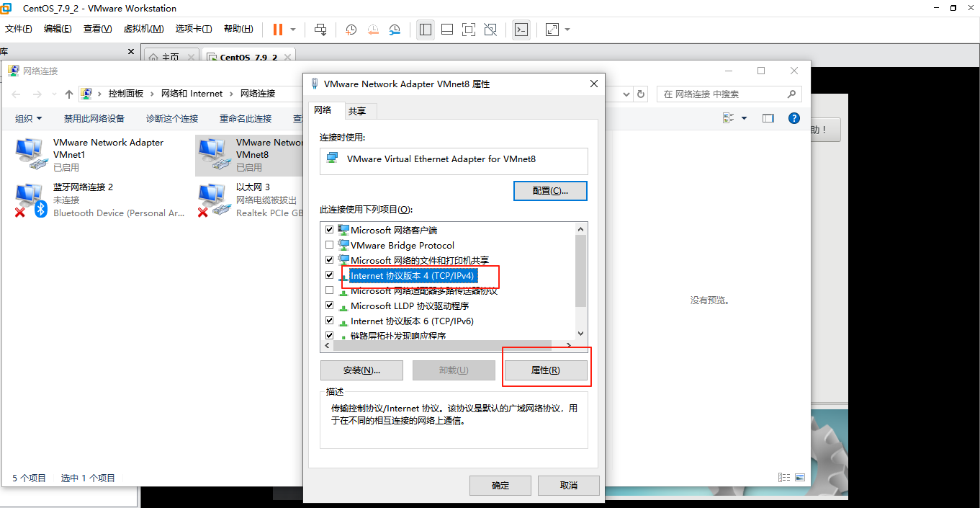Select the 网络 tab in properties dialog
This screenshot has width=980, height=508.
tap(323, 110)
